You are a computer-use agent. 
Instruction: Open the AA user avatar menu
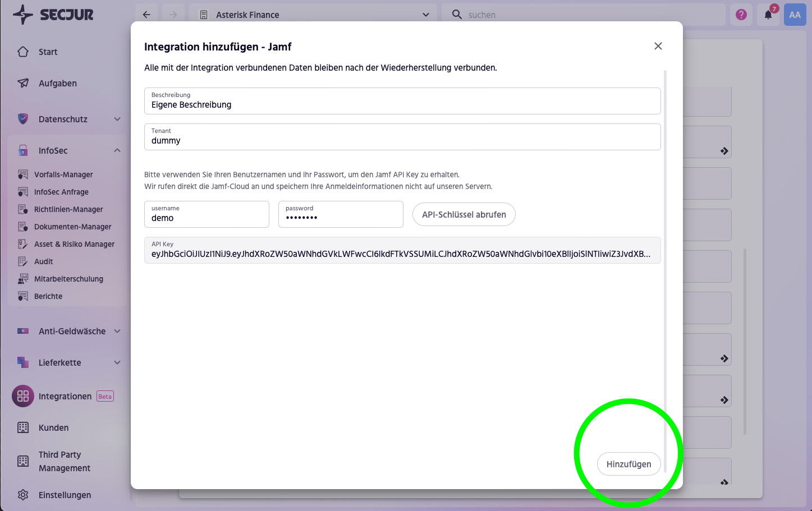[795, 15]
